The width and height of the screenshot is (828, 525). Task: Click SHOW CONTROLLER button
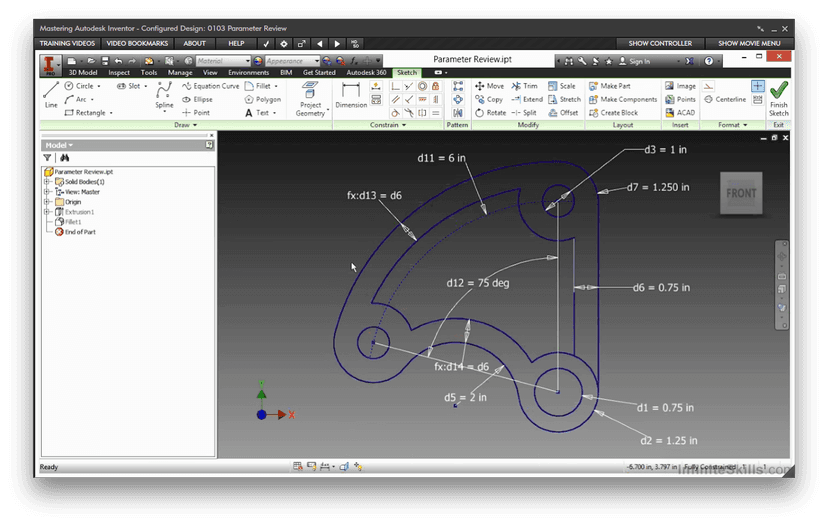(x=660, y=43)
